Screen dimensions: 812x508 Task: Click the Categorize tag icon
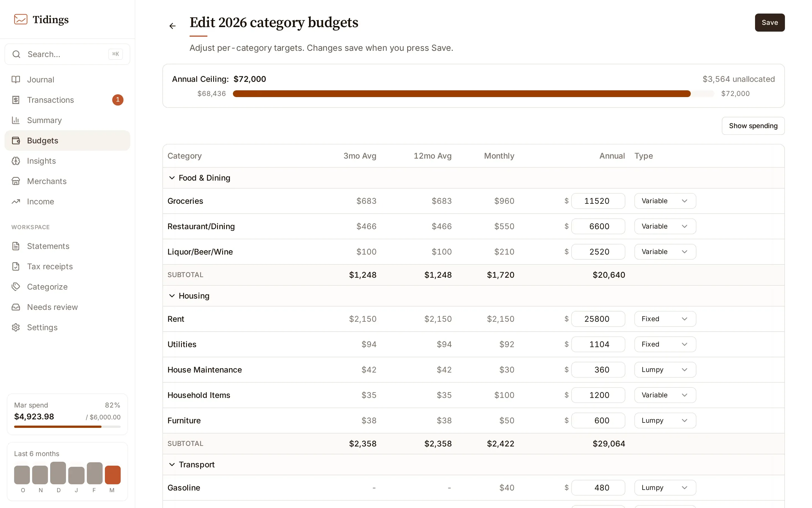(x=16, y=286)
